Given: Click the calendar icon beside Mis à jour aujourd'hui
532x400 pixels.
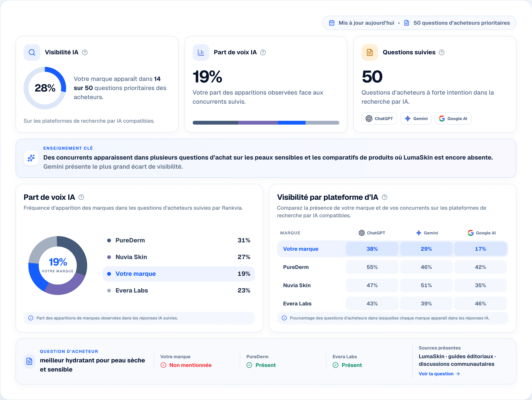Looking at the screenshot, I should 332,23.
